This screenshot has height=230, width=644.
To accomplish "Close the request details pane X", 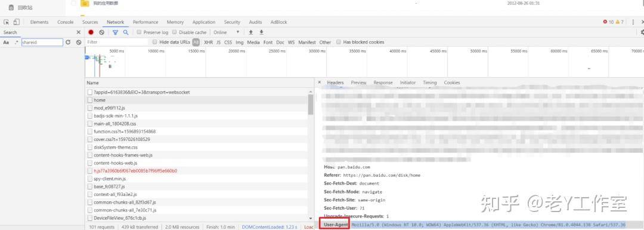I will 320,82.
